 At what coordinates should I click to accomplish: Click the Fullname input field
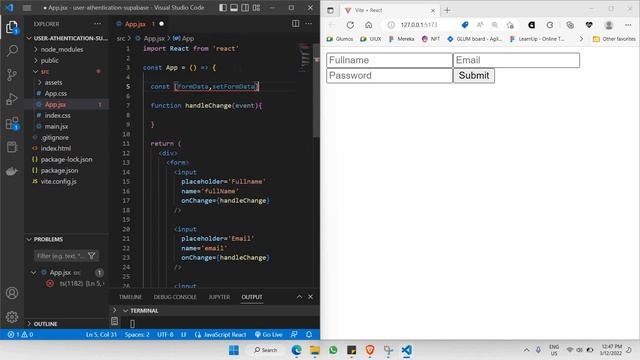[389, 60]
